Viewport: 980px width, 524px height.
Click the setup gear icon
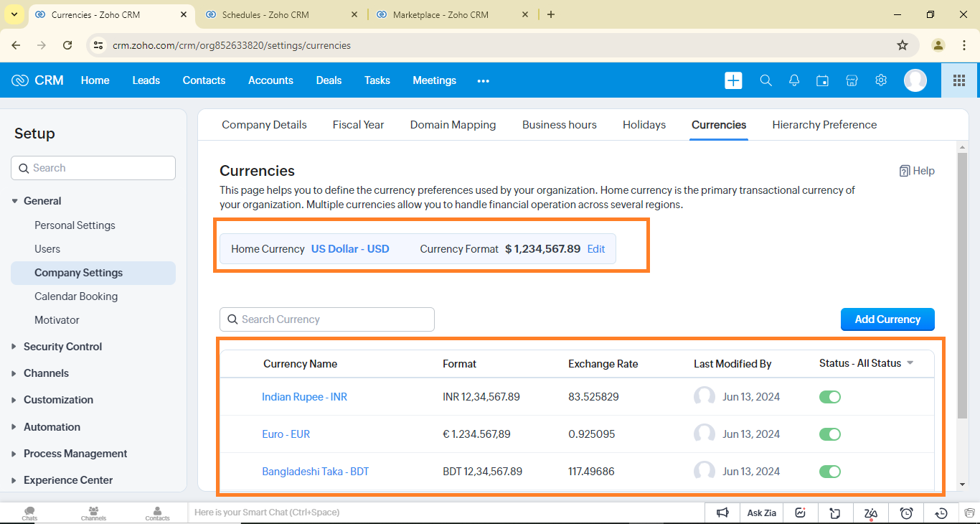pyautogui.click(x=881, y=80)
